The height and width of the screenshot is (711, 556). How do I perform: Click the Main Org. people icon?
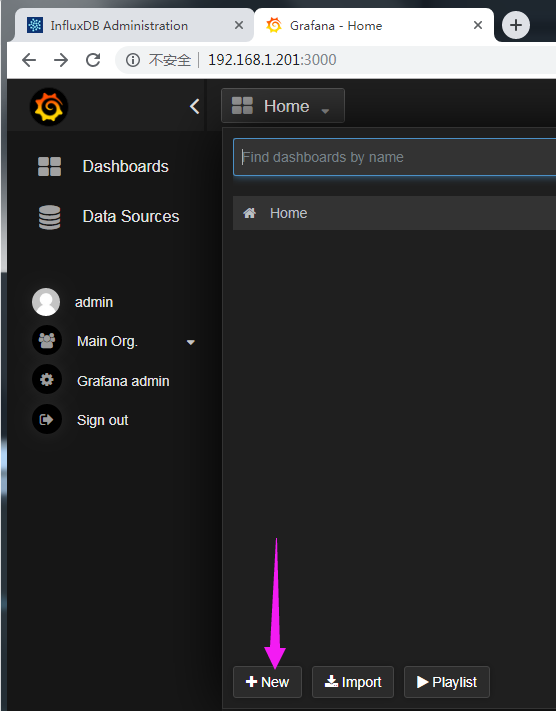(47, 340)
